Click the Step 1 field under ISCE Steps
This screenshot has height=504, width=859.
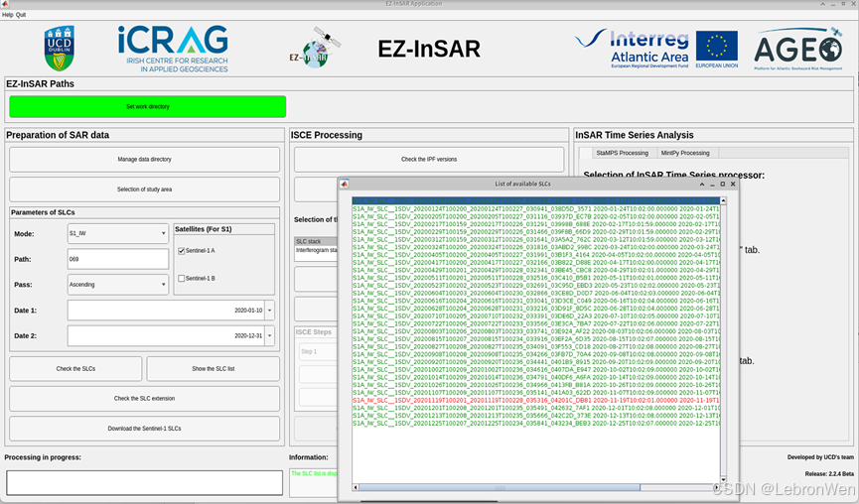pos(318,351)
